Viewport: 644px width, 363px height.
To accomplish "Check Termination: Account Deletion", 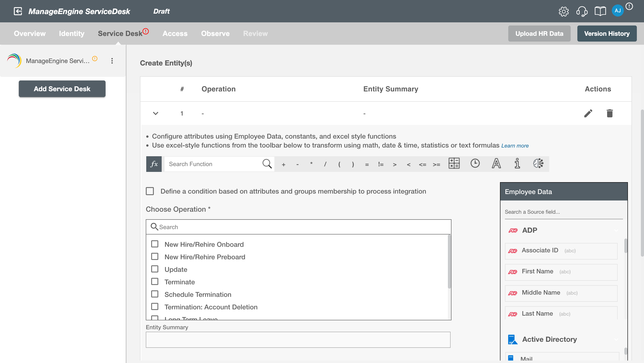I will coord(155,306).
